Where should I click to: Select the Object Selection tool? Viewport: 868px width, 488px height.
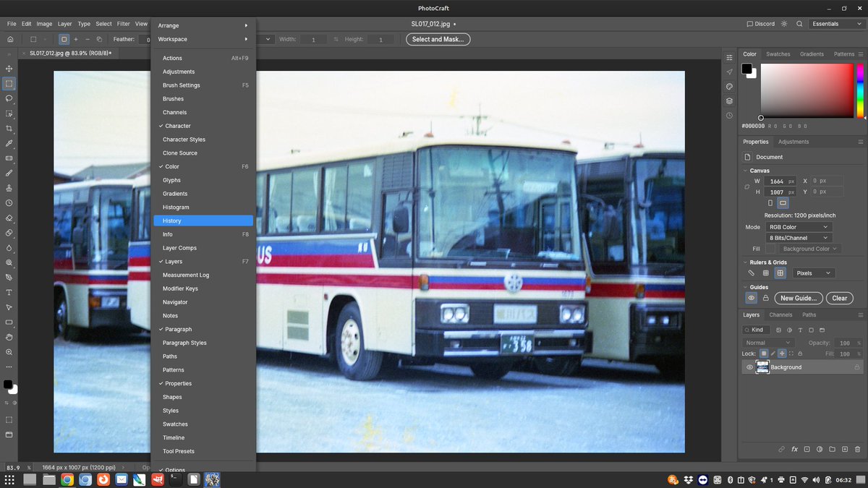[x=9, y=114]
